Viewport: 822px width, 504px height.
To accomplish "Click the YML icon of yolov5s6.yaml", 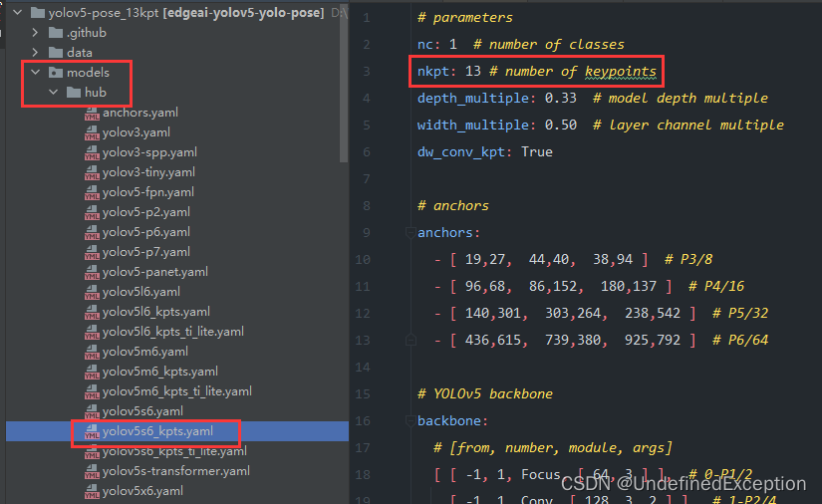I will (92, 411).
